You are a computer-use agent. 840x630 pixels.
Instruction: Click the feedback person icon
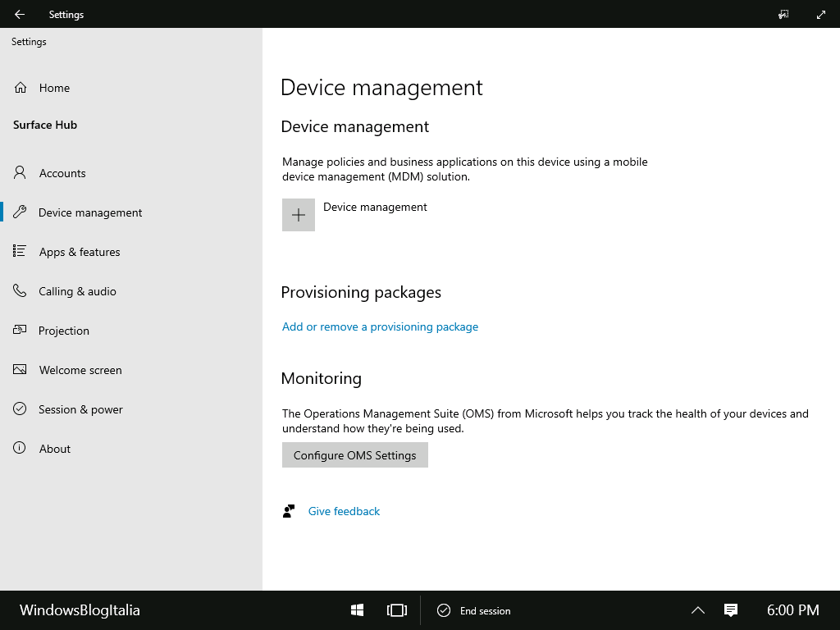pyautogui.click(x=289, y=511)
